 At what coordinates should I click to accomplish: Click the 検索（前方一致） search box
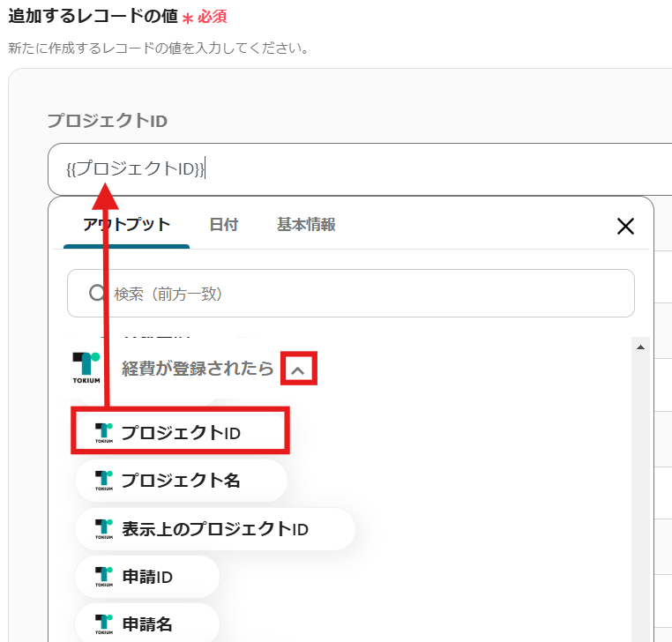[351, 294]
